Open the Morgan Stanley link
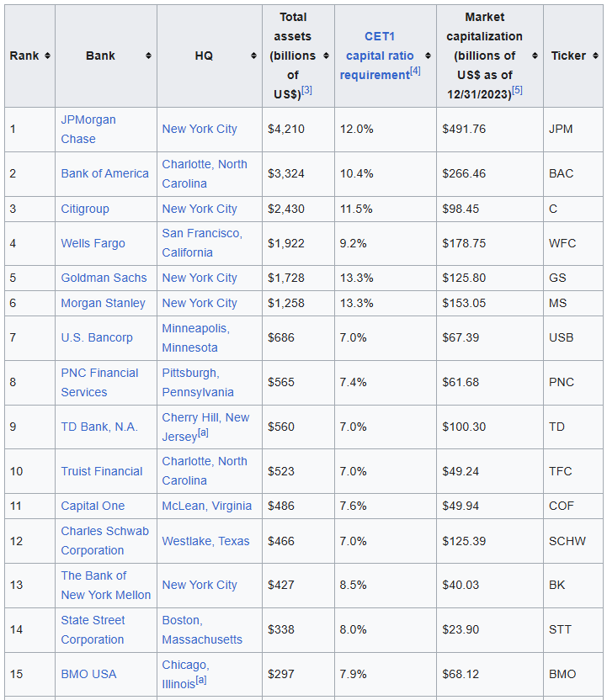This screenshot has width=607, height=700. coord(104,303)
